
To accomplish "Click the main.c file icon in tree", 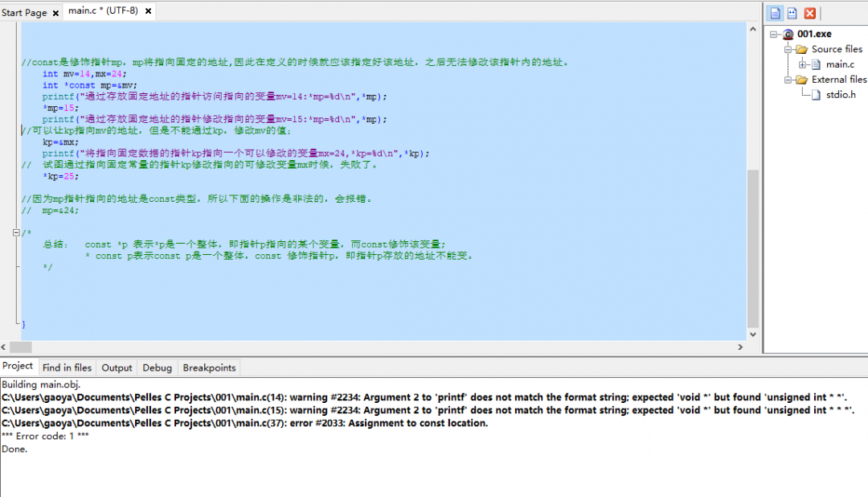I will click(816, 65).
